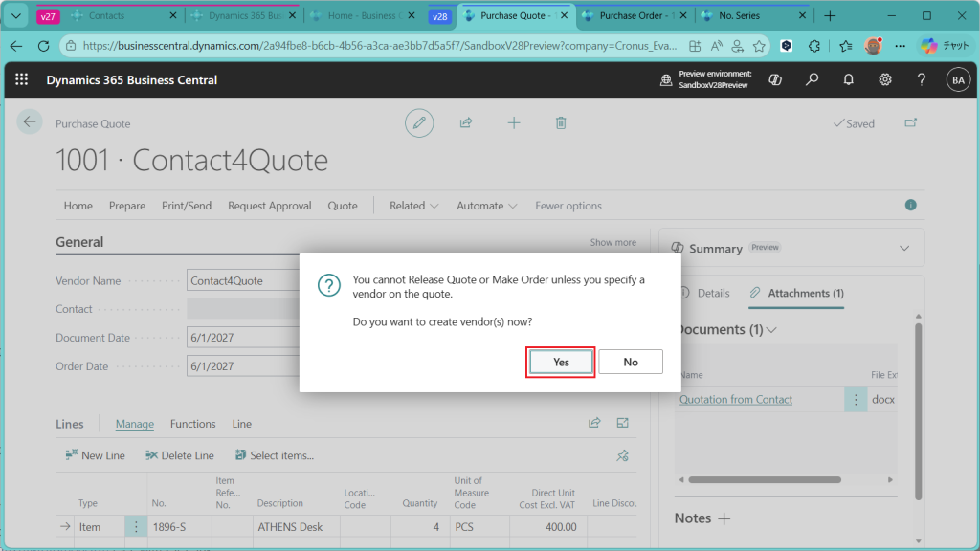Open the Request Approval menu
The height and width of the screenshot is (551, 980).
(269, 206)
